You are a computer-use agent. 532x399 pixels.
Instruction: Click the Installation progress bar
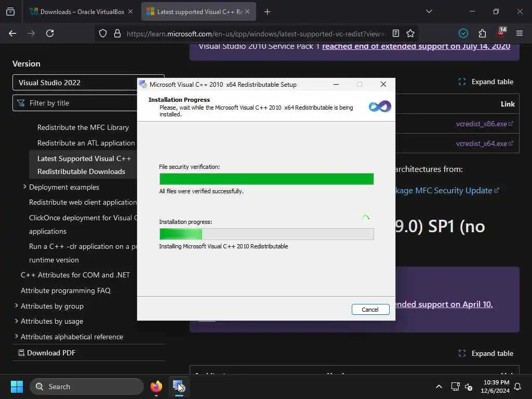267,234
